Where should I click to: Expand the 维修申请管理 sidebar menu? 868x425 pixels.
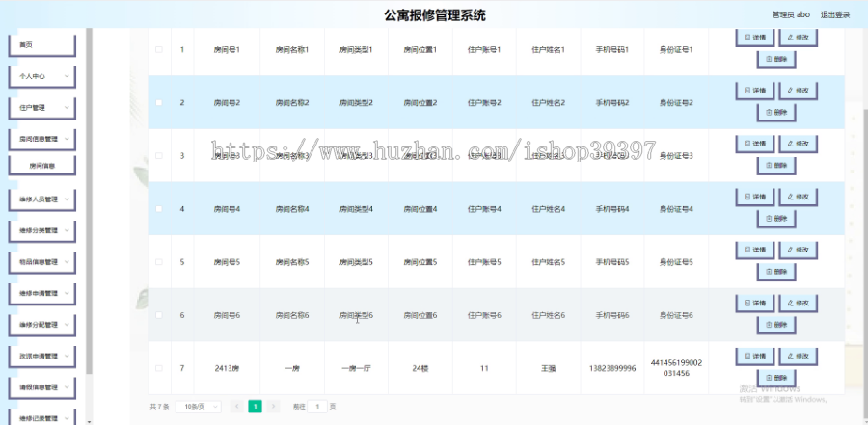pos(41,293)
